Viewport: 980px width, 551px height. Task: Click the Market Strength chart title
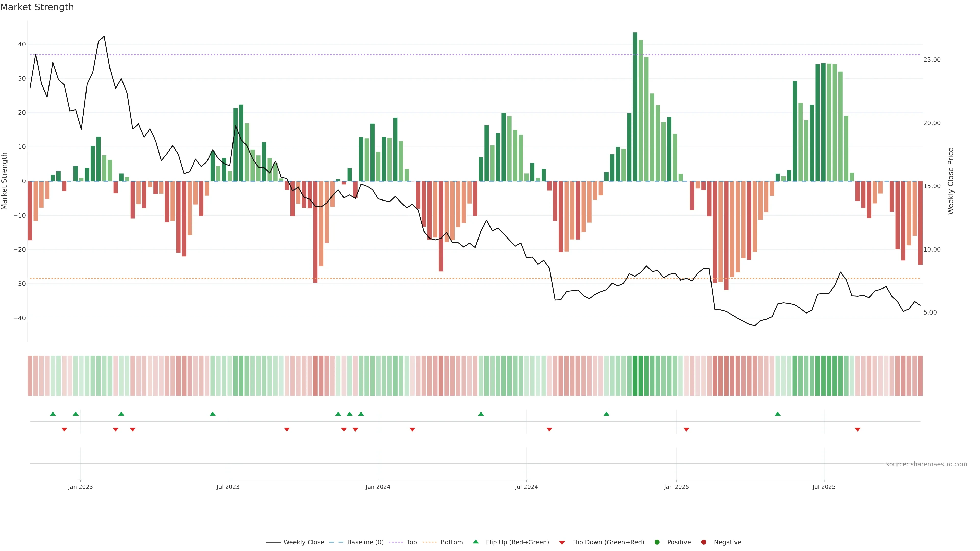pos(37,7)
